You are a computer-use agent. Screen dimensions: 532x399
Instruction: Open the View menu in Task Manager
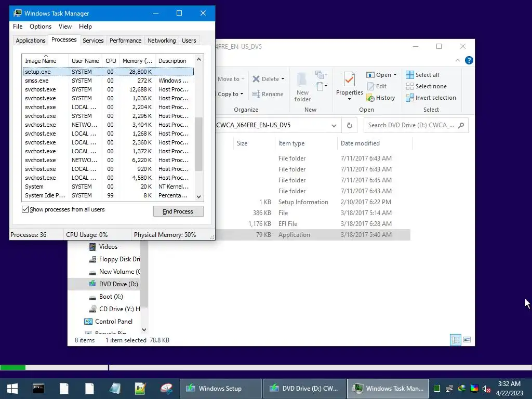coord(65,26)
